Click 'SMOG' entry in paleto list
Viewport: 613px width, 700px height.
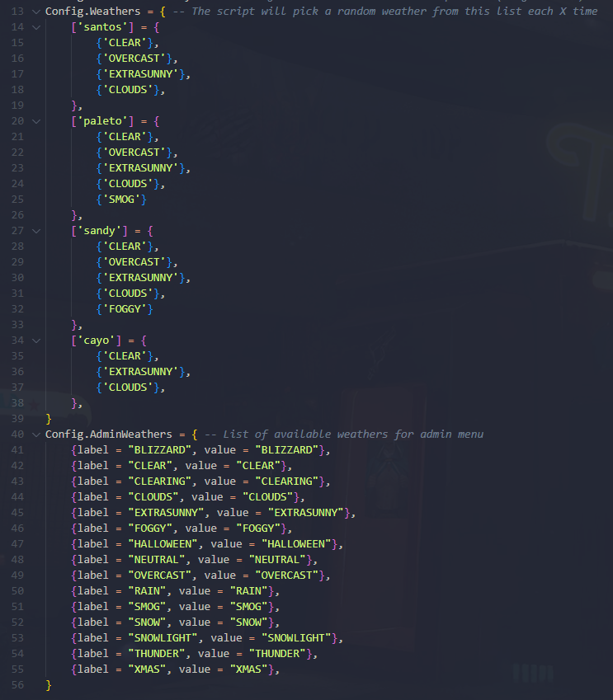[121, 200]
